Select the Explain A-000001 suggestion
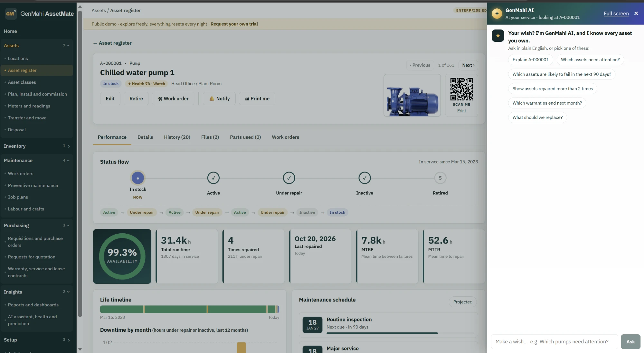644x353 pixels. point(531,60)
